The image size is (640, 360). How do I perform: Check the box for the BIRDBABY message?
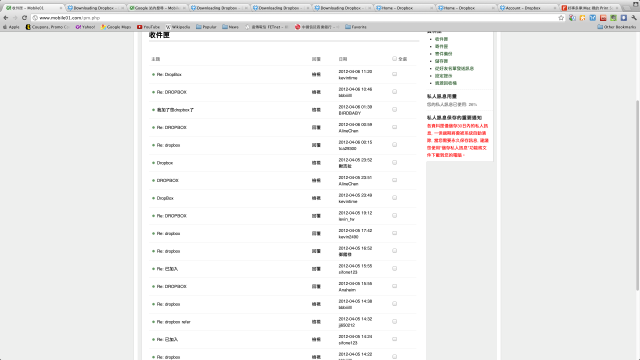(394, 109)
